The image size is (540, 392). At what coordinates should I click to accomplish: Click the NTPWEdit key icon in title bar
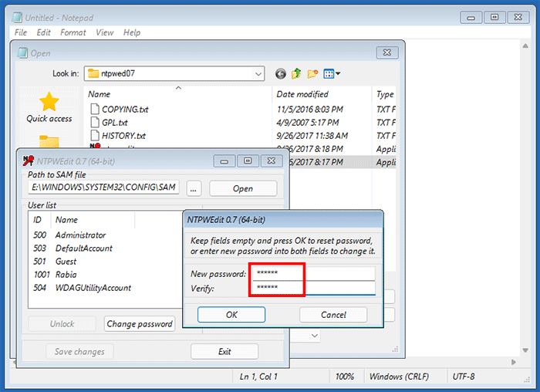pos(29,161)
